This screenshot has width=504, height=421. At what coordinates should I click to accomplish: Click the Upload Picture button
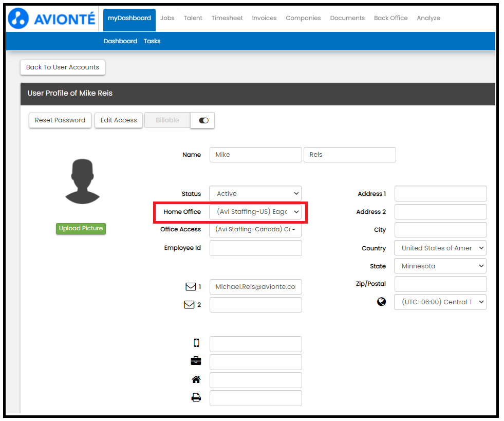point(81,228)
